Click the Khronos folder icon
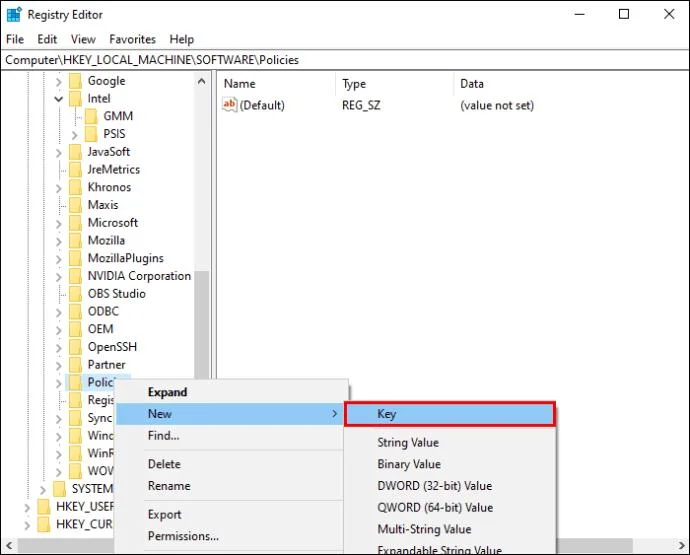Viewport: 690px width, 555px height. coord(75,187)
